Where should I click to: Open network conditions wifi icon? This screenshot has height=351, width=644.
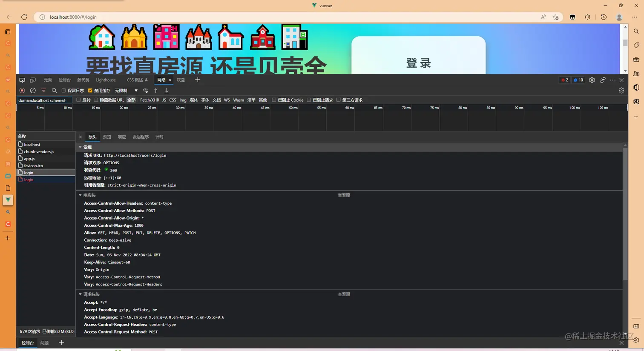(145, 91)
